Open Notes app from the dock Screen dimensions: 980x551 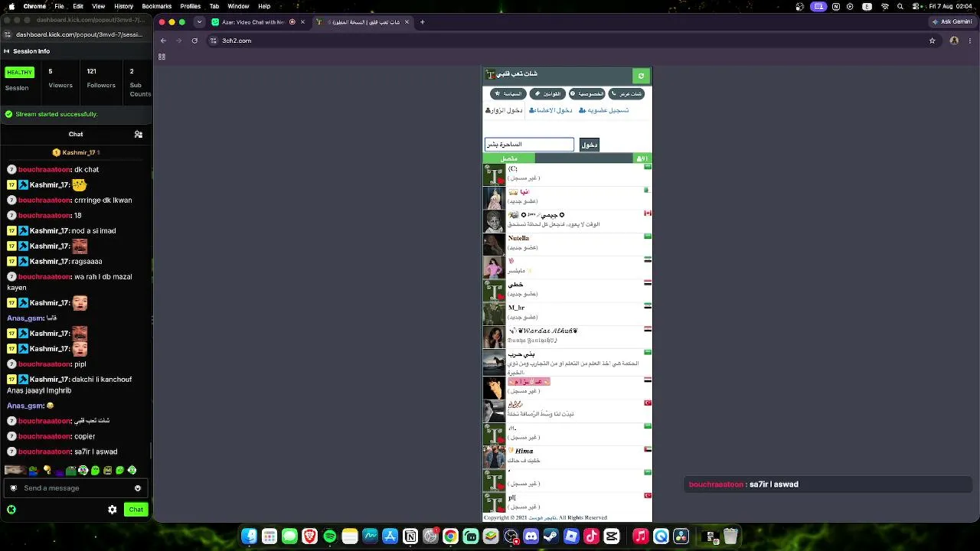(x=350, y=536)
